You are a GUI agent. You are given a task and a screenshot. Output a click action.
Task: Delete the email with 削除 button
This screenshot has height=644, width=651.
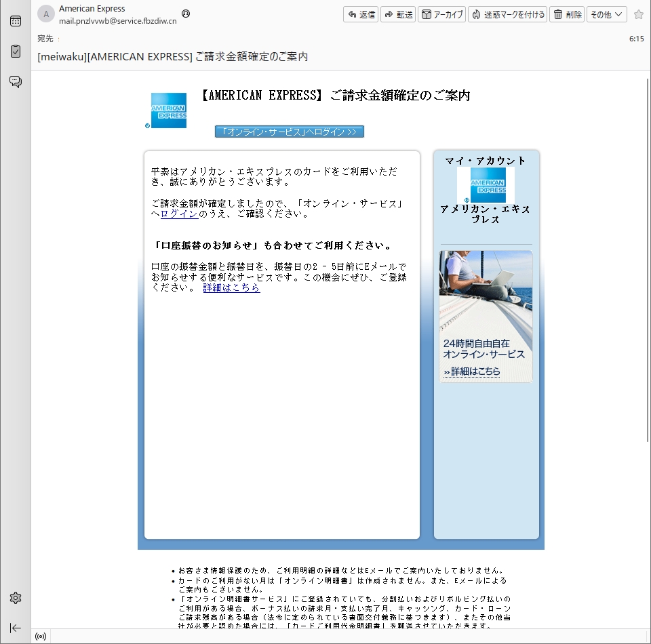pyautogui.click(x=567, y=14)
